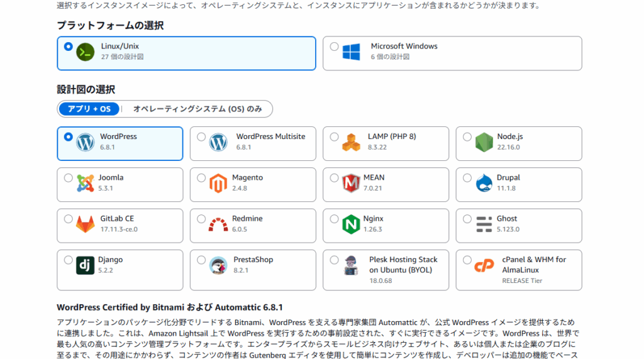Select the WordPress 6.8.1 radio button

point(69,137)
